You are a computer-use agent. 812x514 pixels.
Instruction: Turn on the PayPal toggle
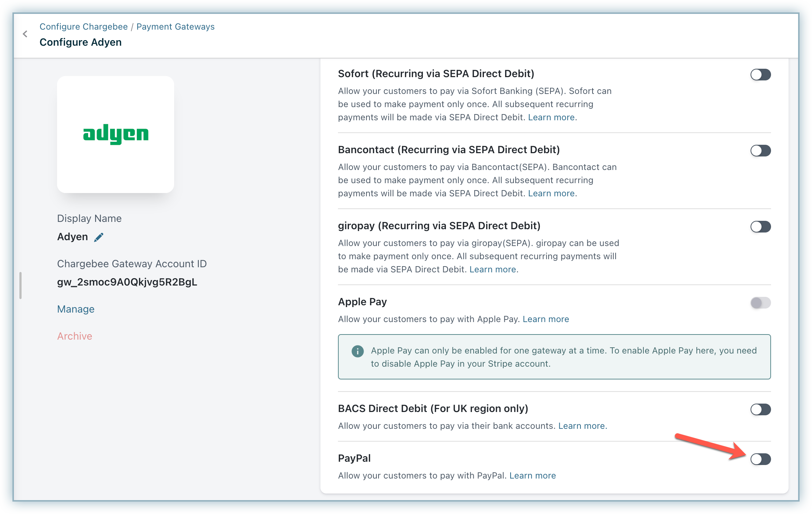click(760, 459)
